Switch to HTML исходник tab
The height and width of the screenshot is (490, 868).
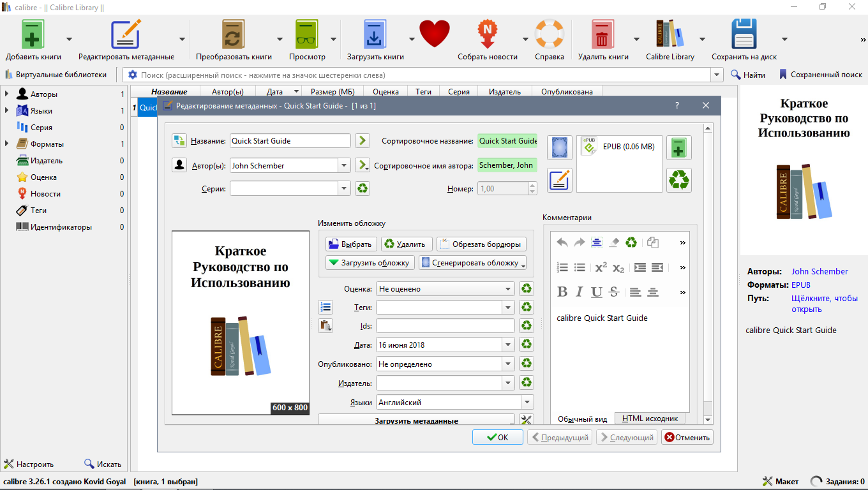click(x=650, y=419)
